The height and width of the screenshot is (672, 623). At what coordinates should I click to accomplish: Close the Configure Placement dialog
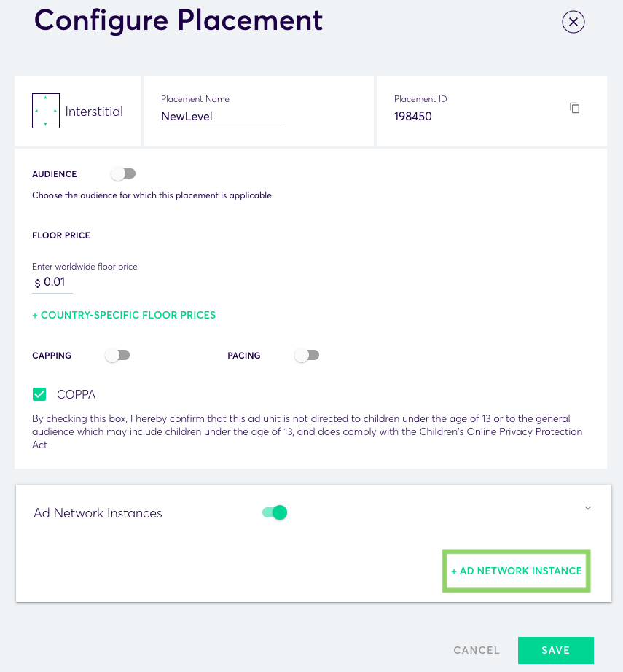(x=573, y=22)
